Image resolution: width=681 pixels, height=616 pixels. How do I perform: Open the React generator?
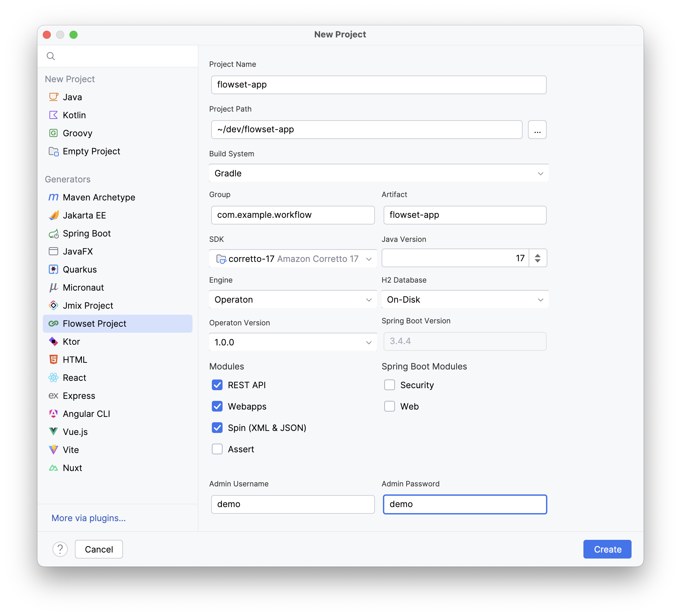(x=74, y=377)
